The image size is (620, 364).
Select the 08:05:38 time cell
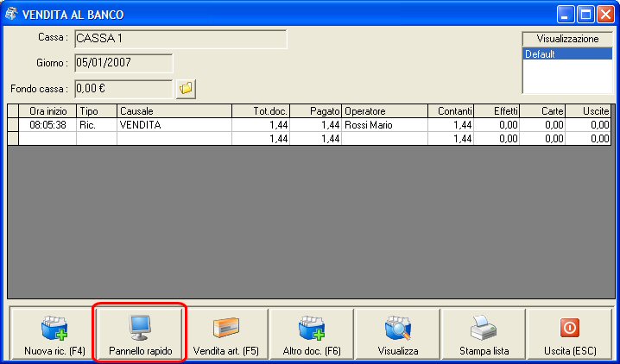47,125
